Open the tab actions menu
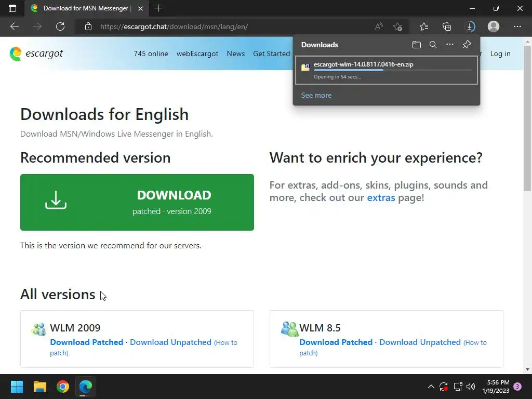Viewport: 532px width, 399px height. coord(12,8)
